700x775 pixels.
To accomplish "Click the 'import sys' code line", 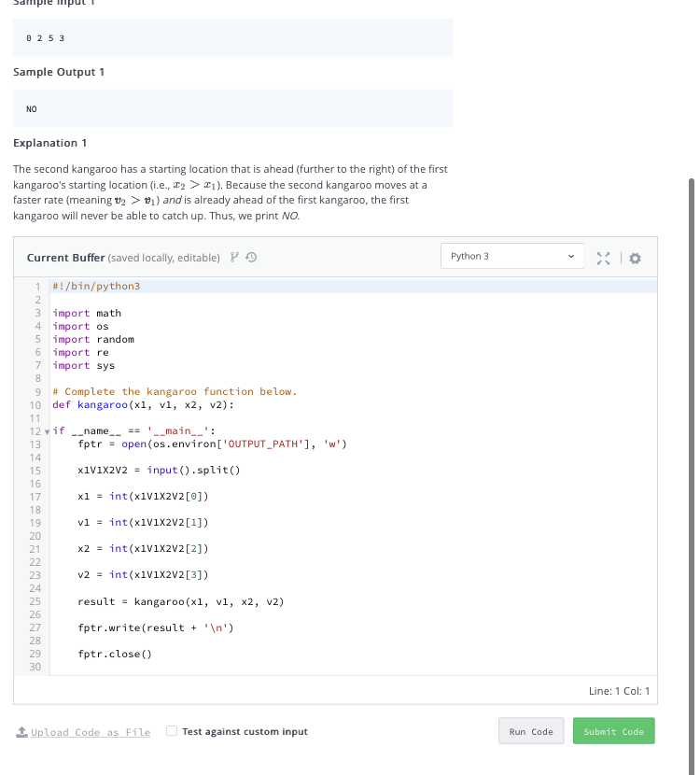I will coord(83,366).
